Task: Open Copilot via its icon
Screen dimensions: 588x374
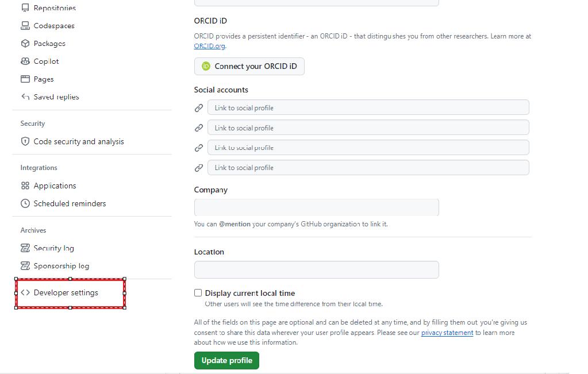Action: (24, 61)
